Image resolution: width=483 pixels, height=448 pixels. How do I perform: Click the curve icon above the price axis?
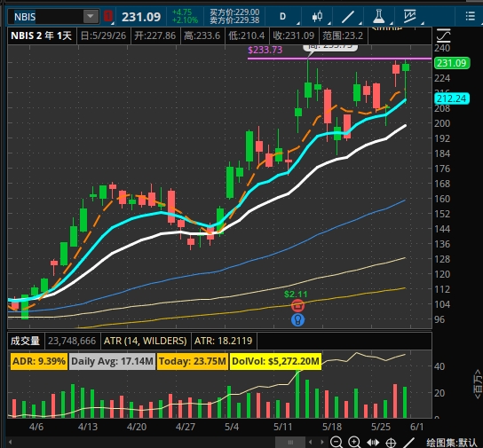pos(444,35)
